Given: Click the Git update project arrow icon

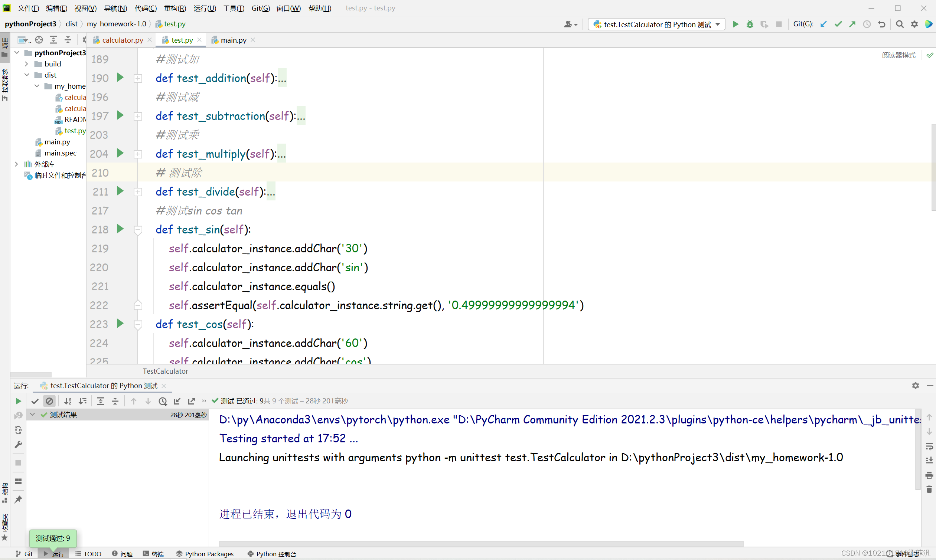Looking at the screenshot, I should click(824, 24).
